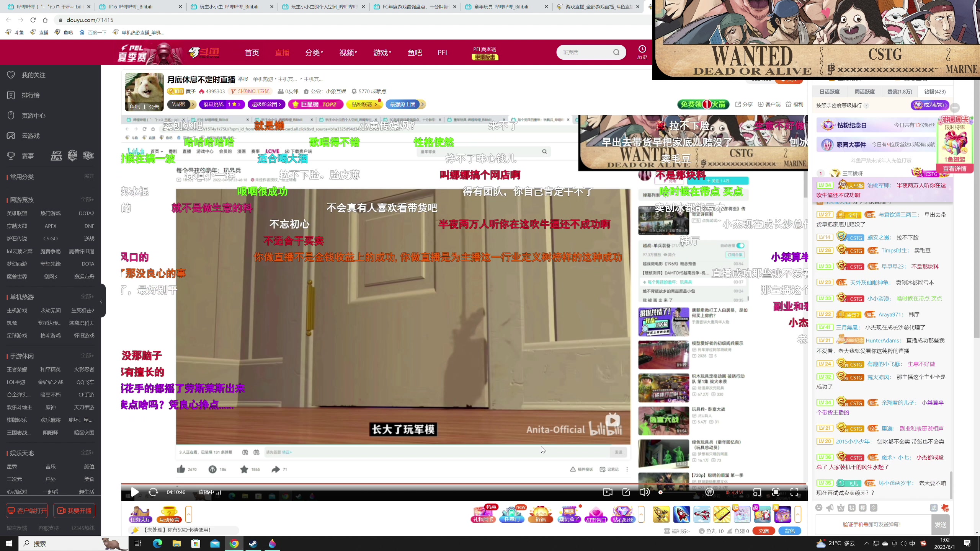Open the 礼物周卡 gift icon

coord(484,514)
